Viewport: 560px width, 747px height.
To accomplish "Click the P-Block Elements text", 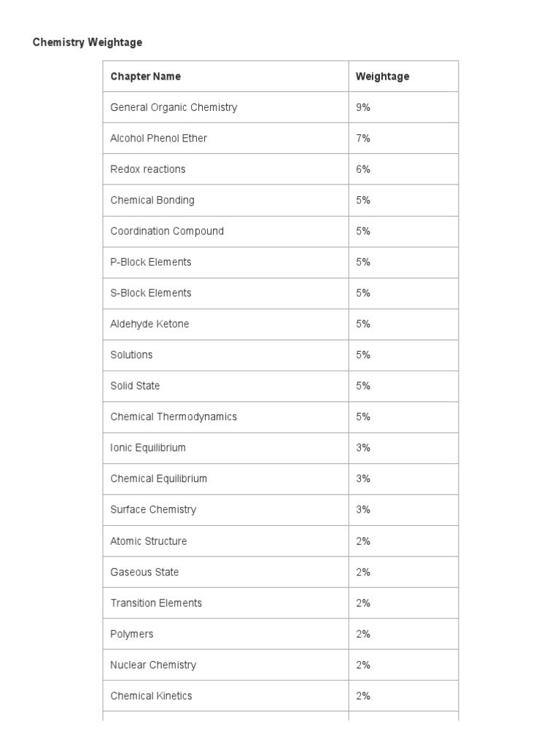I will coord(151,262).
